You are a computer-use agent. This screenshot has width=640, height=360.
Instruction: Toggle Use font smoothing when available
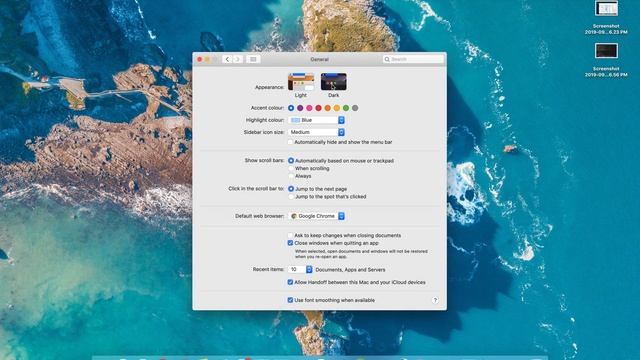290,300
